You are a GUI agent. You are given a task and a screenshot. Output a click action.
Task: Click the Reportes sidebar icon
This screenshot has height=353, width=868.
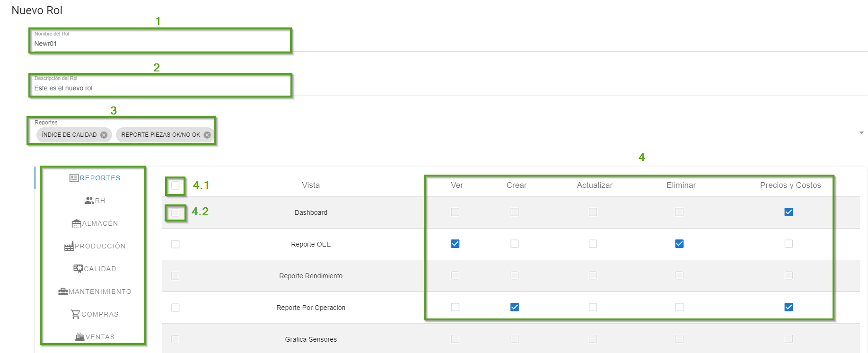pyautogui.click(x=74, y=178)
